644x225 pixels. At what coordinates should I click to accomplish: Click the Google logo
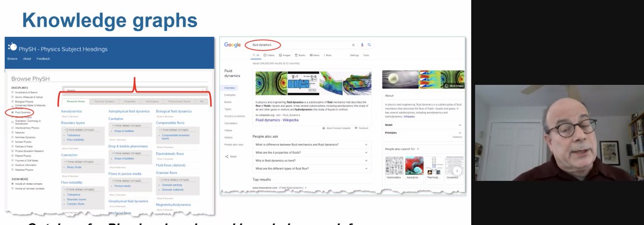pos(232,45)
